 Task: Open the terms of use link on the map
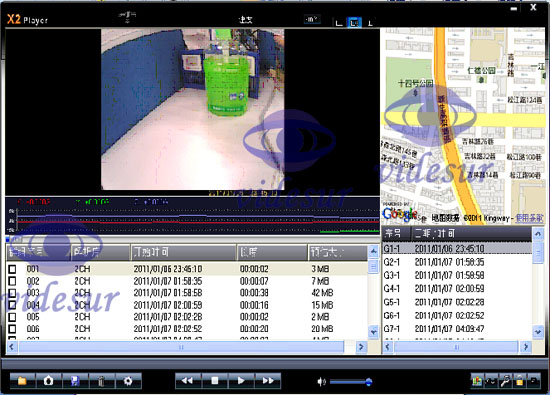[x=530, y=218]
